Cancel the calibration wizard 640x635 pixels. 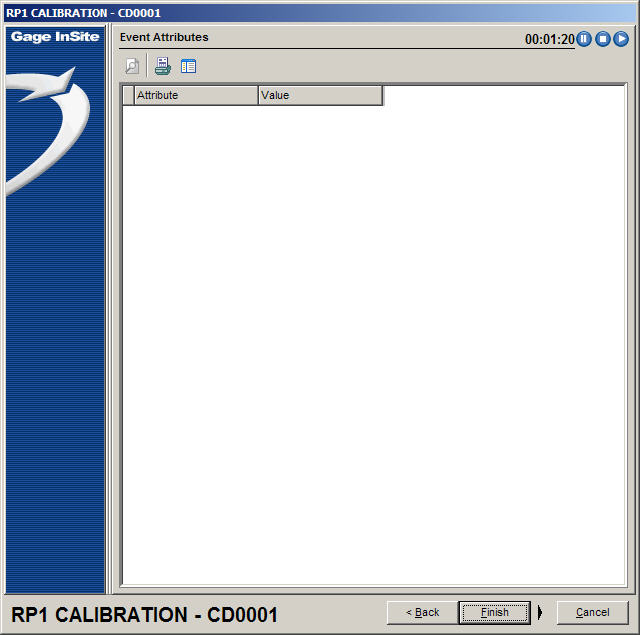tap(592, 612)
